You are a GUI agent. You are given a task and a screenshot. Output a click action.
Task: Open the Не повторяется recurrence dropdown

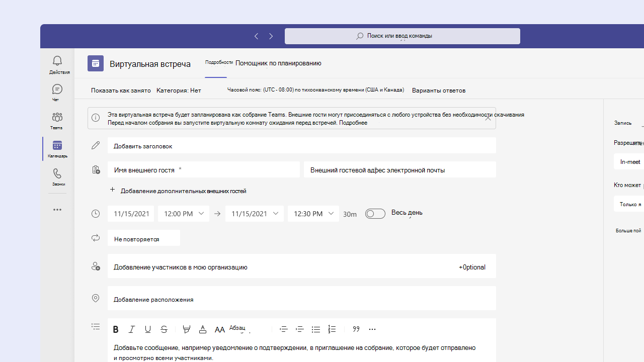coord(144,238)
